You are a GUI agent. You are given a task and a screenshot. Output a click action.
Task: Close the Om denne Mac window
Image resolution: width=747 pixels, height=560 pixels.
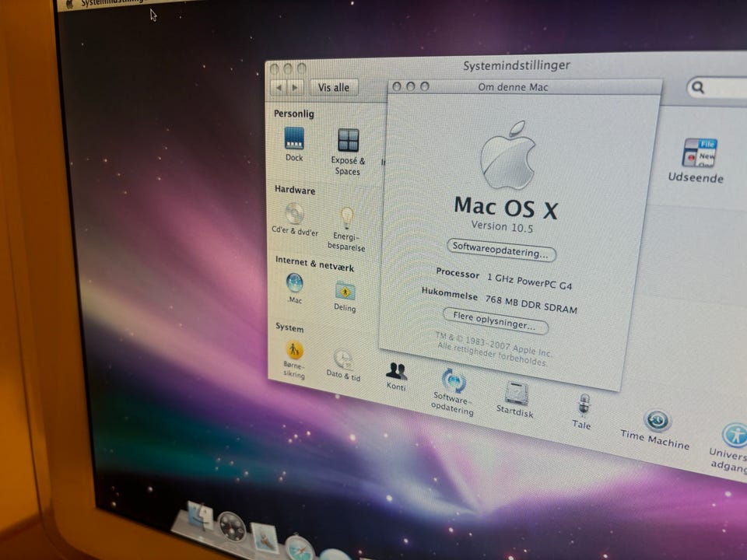tap(396, 86)
